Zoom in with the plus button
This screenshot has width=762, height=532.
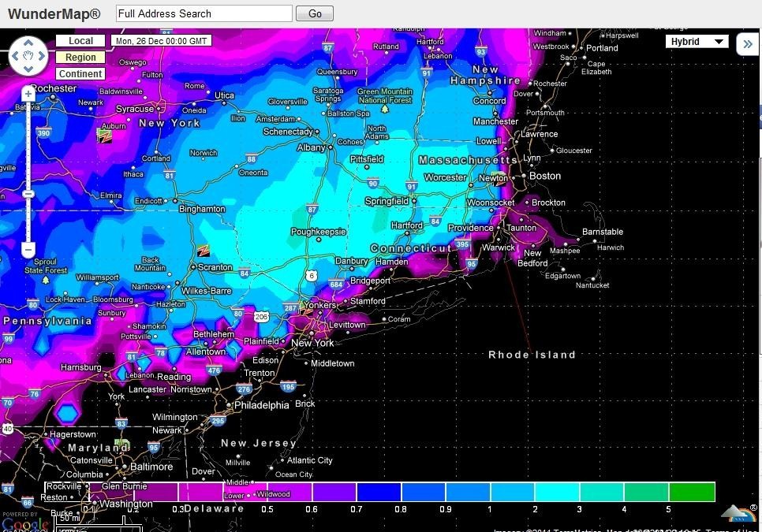28,94
